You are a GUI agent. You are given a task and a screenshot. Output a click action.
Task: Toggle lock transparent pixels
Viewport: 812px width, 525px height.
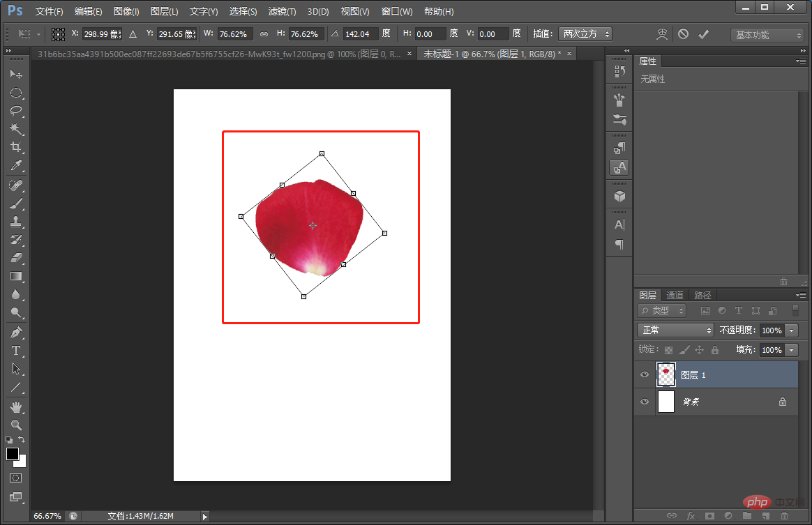point(668,350)
